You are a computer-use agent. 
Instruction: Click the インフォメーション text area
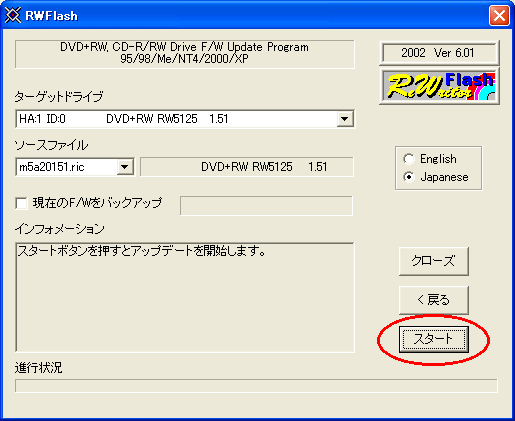click(x=185, y=297)
